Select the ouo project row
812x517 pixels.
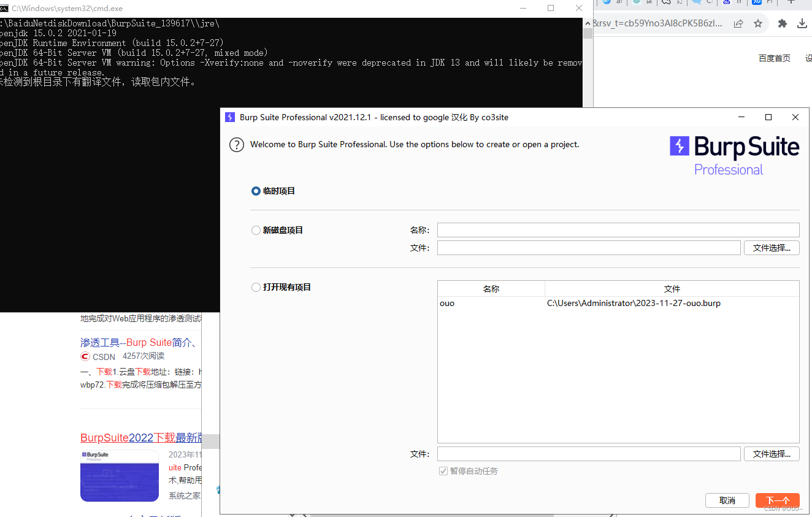pos(618,303)
